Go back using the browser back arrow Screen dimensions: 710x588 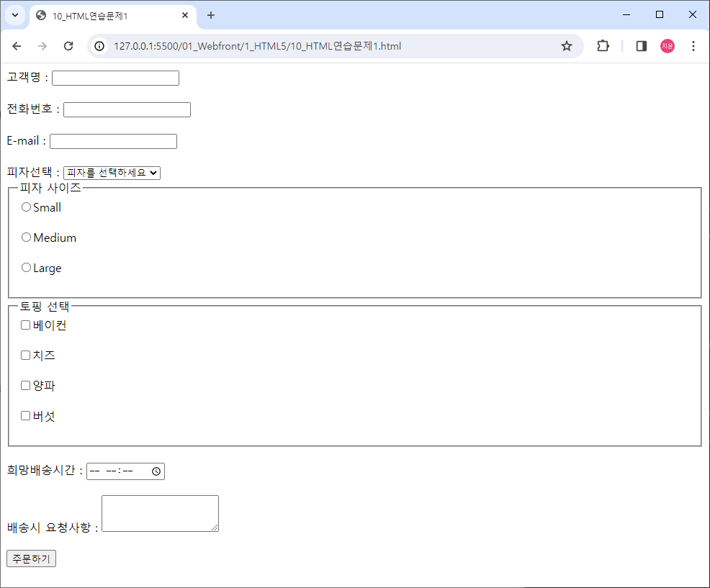(17, 46)
